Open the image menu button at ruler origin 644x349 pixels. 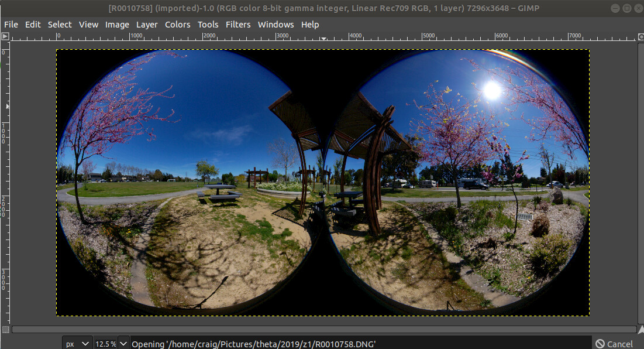coord(5,36)
